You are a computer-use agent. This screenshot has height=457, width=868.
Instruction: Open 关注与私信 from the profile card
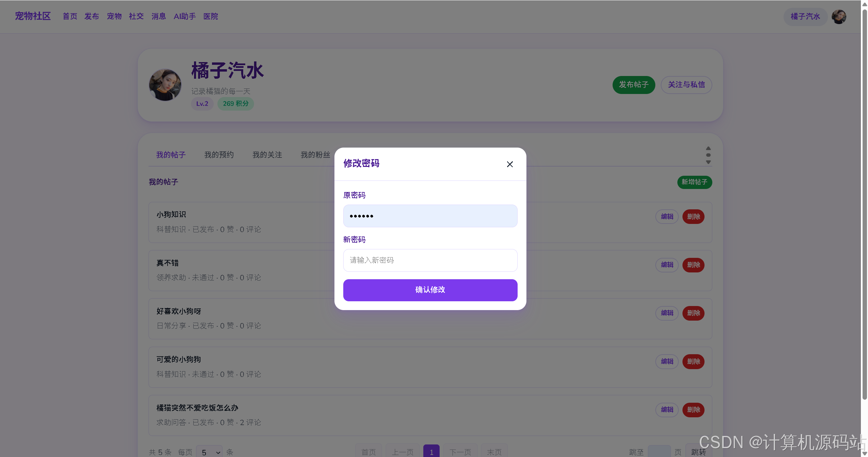(x=686, y=85)
